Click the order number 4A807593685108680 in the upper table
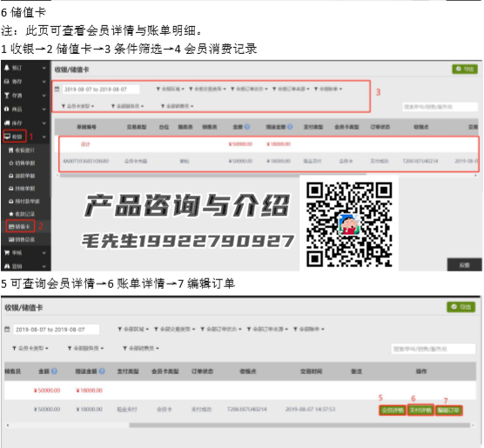The image size is (484, 448). tap(86, 161)
